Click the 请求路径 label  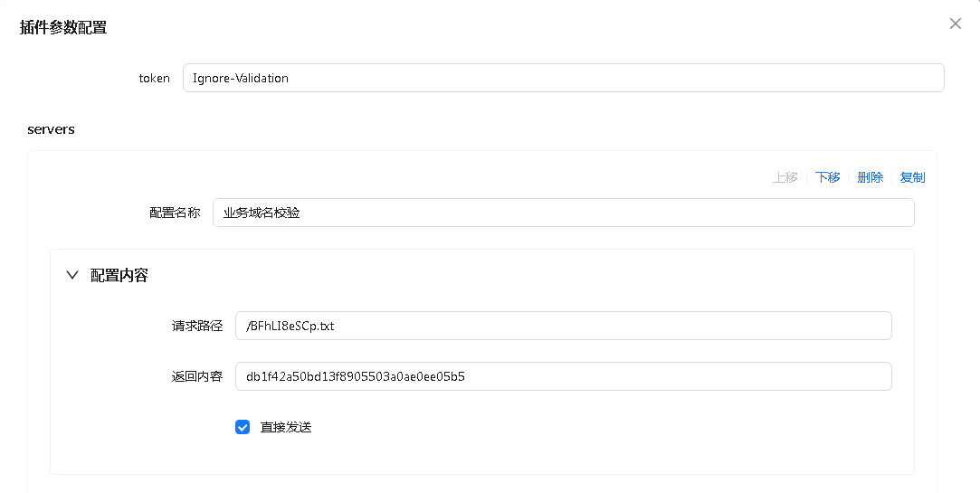point(197,326)
